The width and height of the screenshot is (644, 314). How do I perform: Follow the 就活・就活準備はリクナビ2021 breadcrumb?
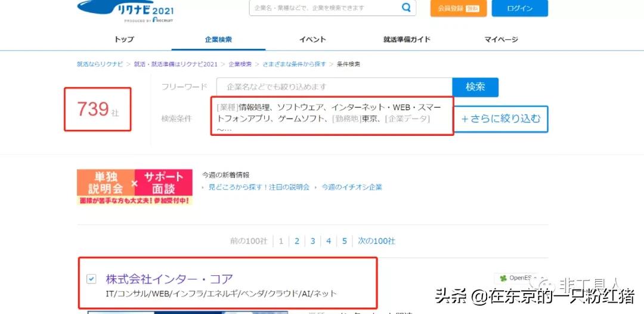175,64
